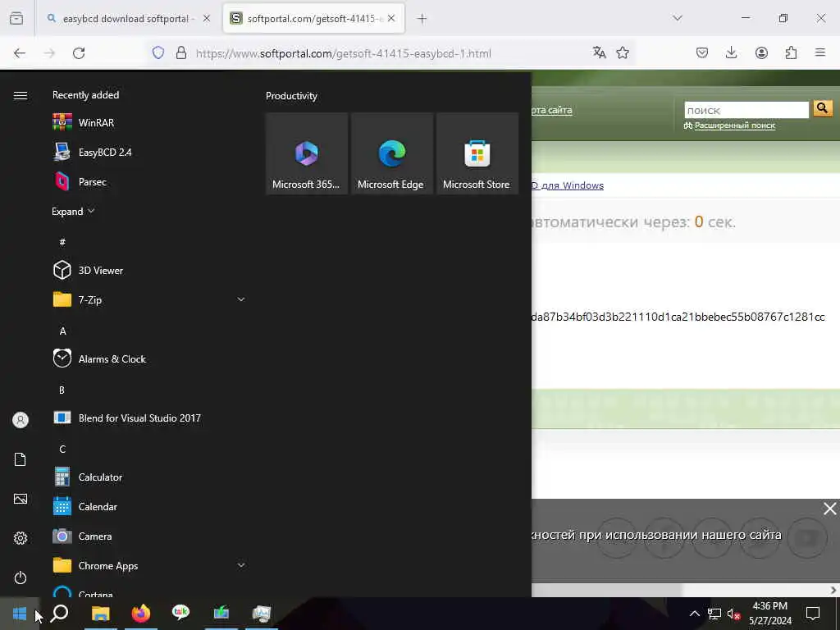The height and width of the screenshot is (630, 840).
Task: Open KakaoTalk icon in taskbar
Action: point(180,614)
